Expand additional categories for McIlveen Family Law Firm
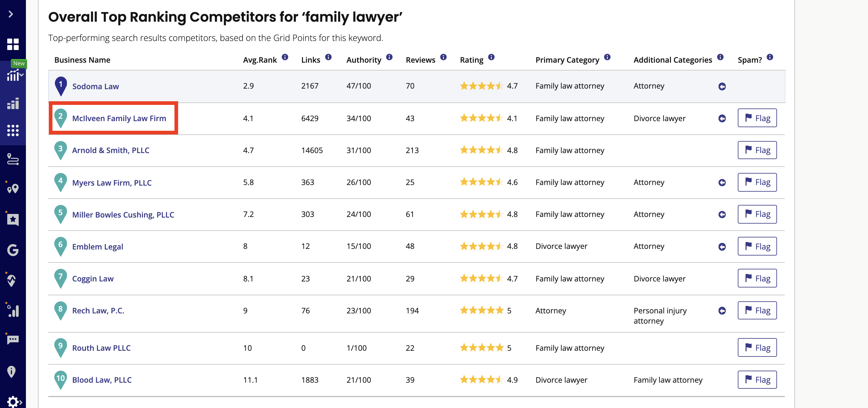868x408 pixels. pyautogui.click(x=722, y=118)
